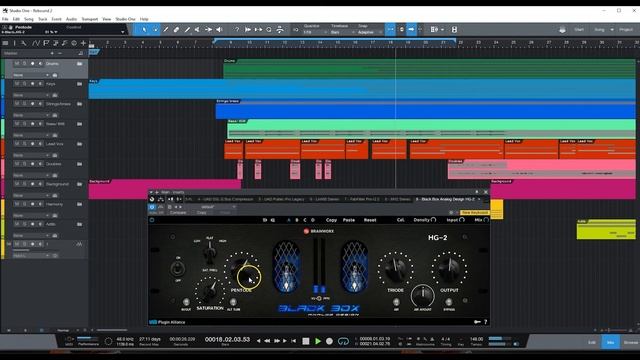Toggle HG-2 power ON/OFF switch
This screenshot has width=640, height=360.
[x=178, y=269]
